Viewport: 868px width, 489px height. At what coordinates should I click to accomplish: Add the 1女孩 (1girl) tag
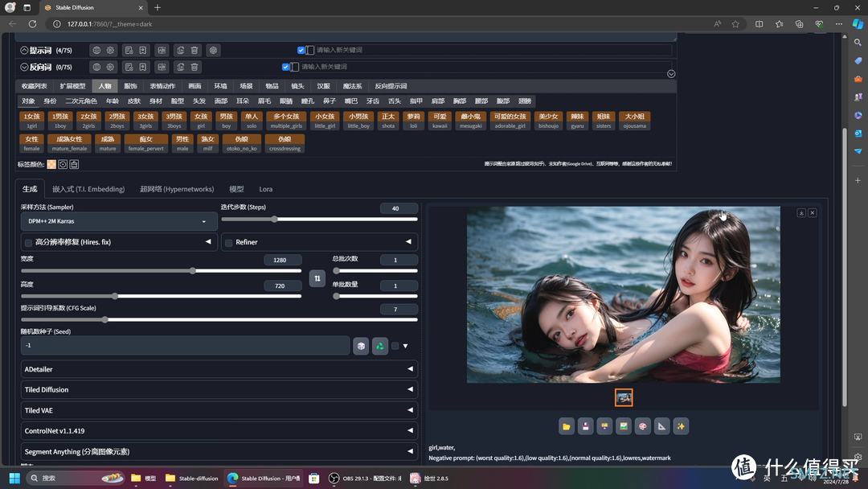pos(32,121)
